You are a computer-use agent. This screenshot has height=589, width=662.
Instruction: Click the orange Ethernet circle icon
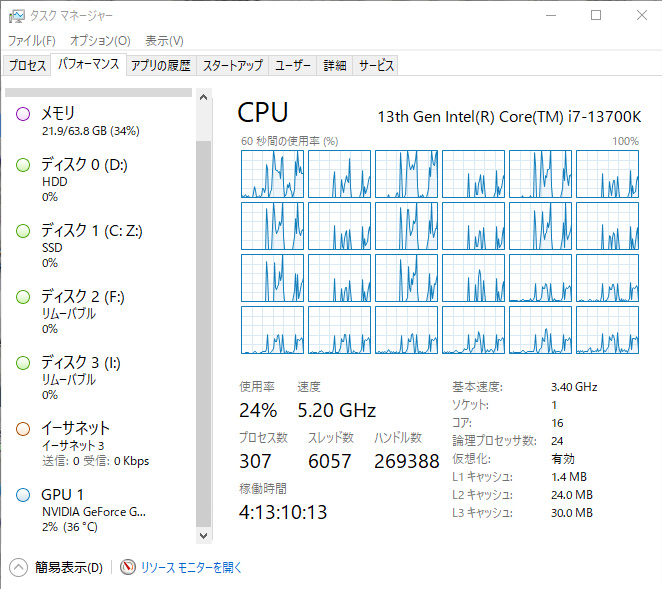[x=23, y=429]
